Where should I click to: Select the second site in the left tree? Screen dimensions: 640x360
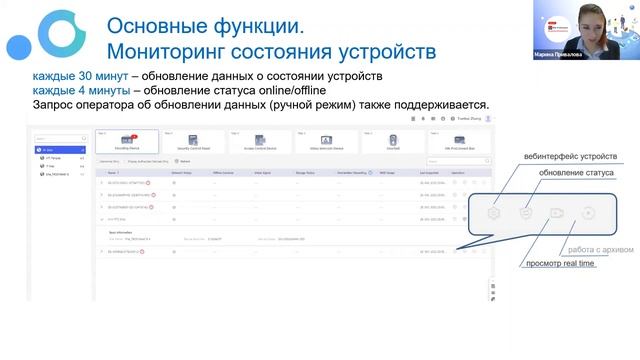[x=60, y=158]
